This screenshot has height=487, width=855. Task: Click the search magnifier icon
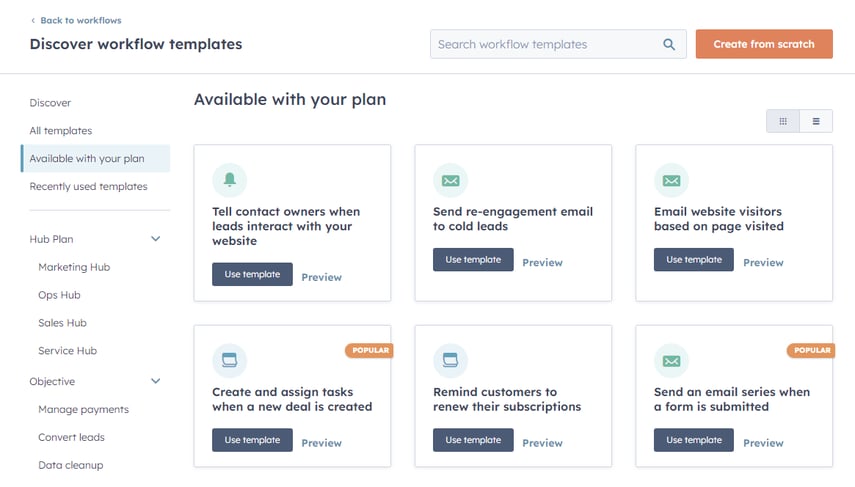click(669, 44)
